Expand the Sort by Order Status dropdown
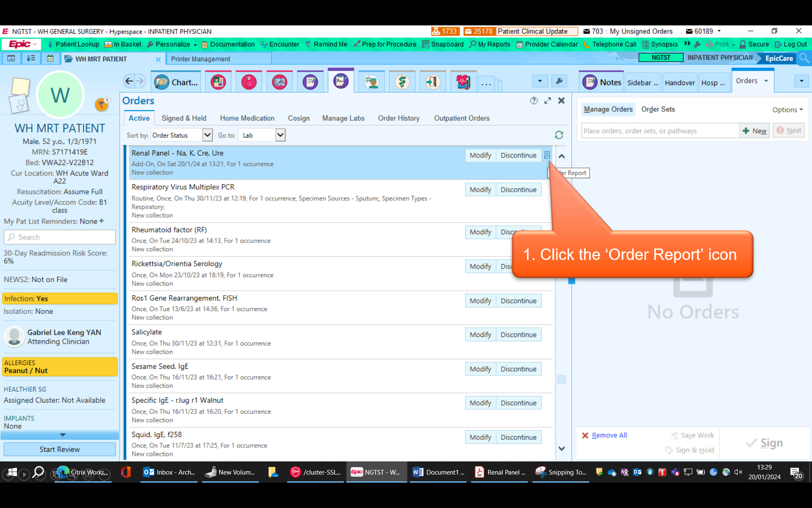 (207, 135)
